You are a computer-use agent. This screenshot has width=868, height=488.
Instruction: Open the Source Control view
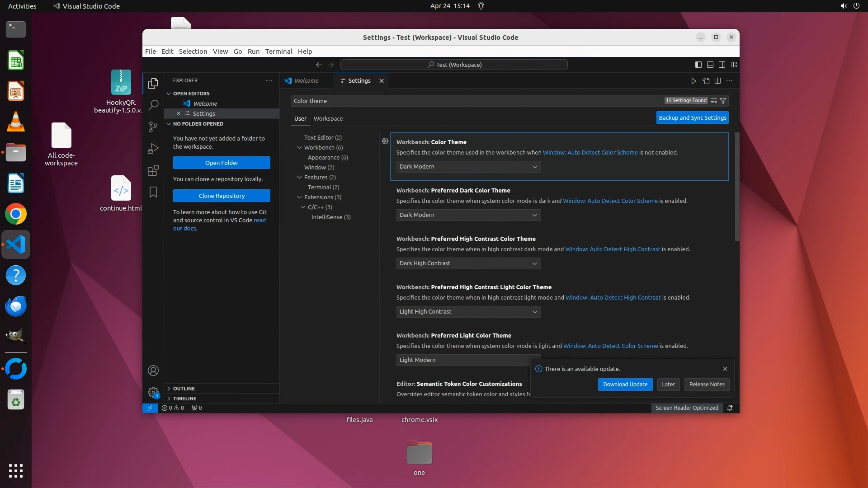153,127
